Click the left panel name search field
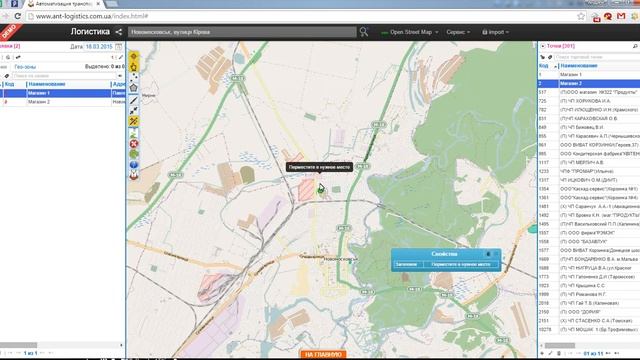 (x=64, y=76)
